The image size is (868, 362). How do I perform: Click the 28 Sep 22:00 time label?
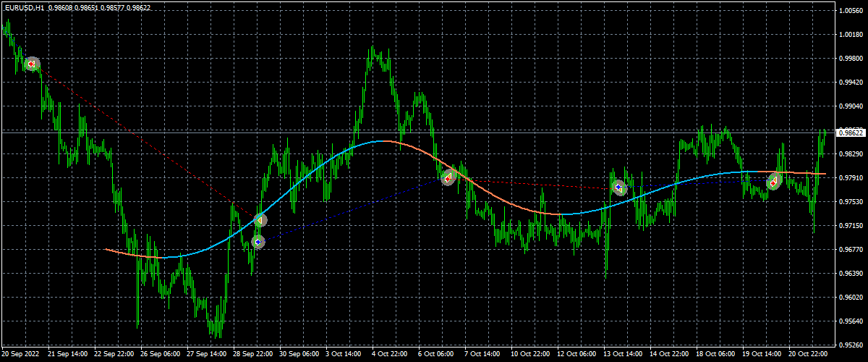[253, 355]
